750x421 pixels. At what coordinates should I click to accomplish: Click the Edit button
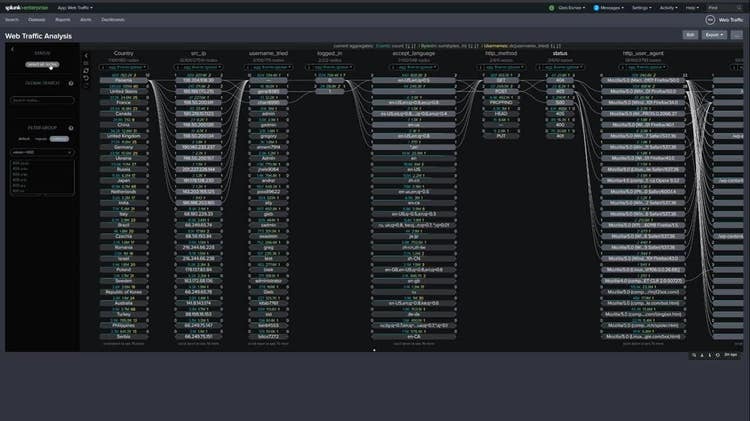[690, 34]
